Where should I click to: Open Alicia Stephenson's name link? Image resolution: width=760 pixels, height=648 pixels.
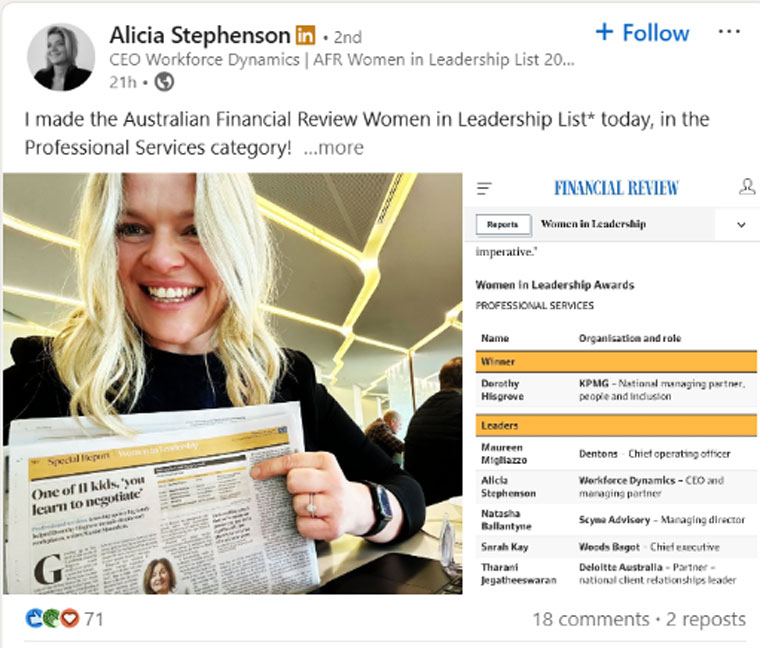point(200,35)
